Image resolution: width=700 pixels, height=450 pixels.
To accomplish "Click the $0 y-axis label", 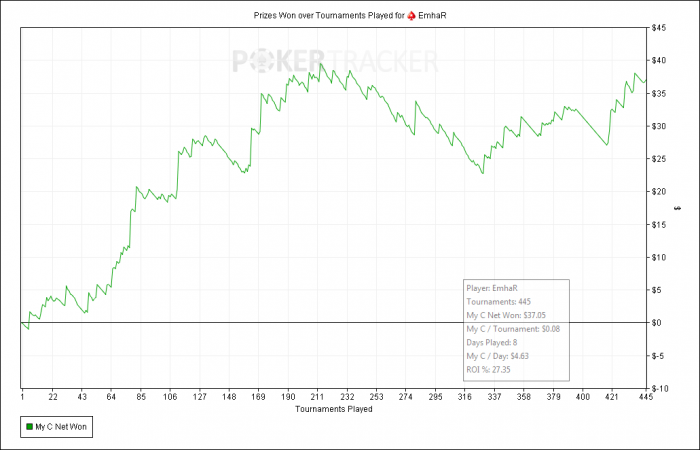I will (657, 323).
